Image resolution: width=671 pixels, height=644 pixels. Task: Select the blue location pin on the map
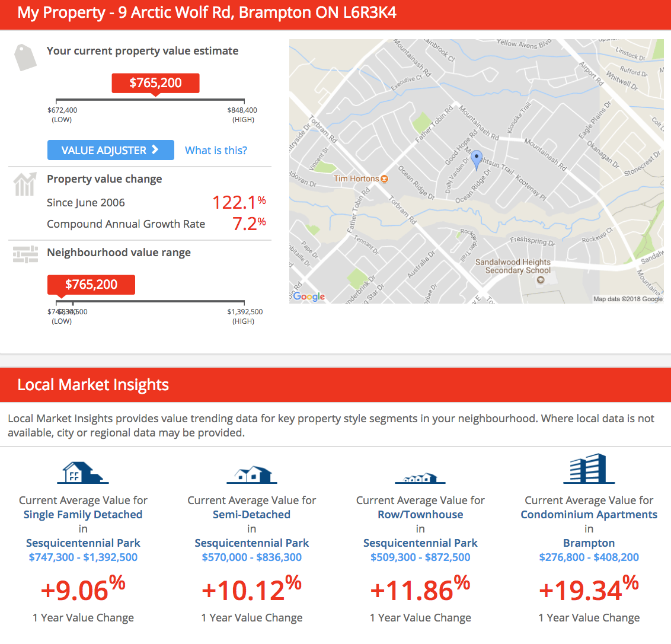tap(477, 160)
